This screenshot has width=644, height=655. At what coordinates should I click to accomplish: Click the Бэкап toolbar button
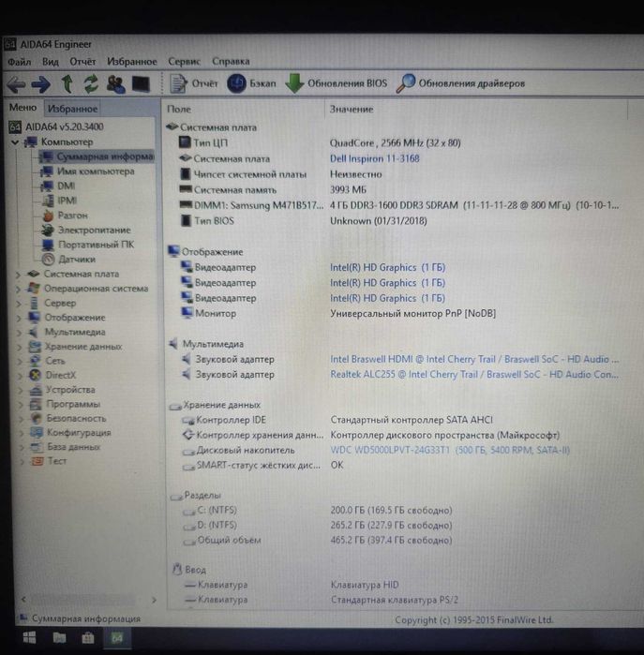click(x=251, y=83)
